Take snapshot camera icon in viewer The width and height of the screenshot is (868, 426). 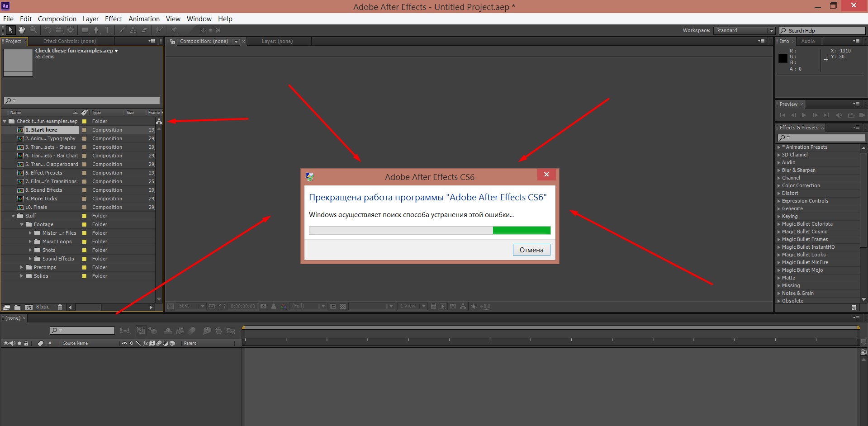click(263, 306)
